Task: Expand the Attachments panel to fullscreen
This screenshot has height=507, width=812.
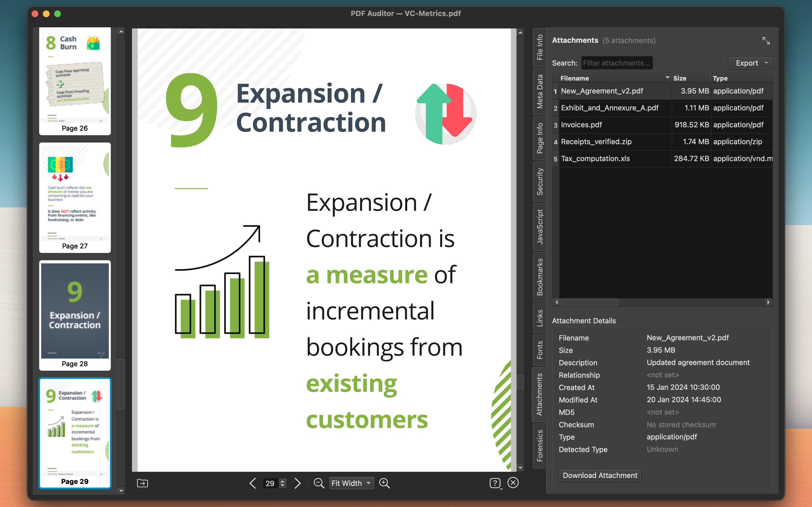Action: point(767,40)
